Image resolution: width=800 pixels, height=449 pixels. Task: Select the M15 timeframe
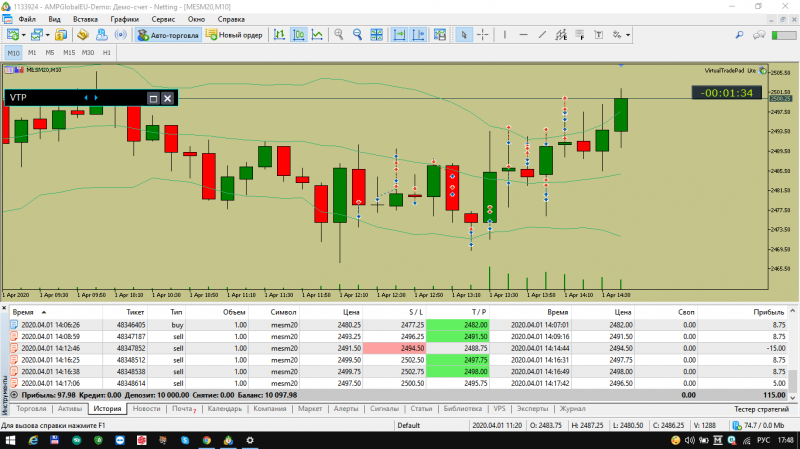click(68, 53)
